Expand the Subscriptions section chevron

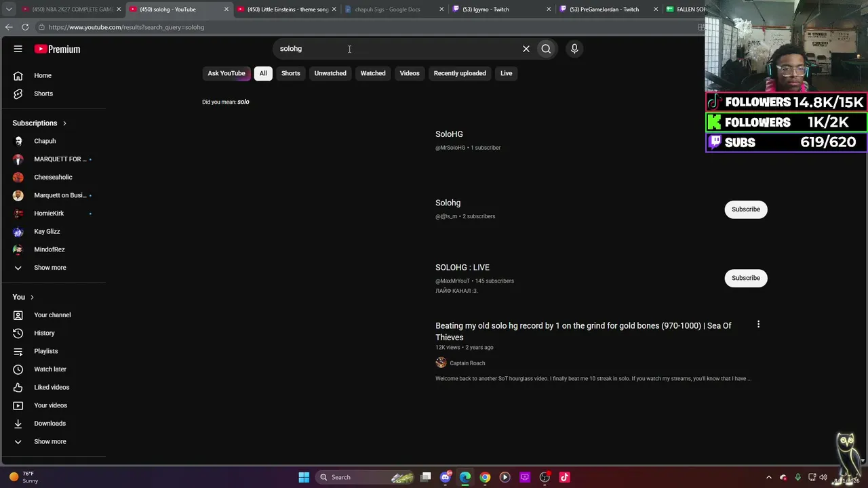pyautogui.click(x=64, y=123)
